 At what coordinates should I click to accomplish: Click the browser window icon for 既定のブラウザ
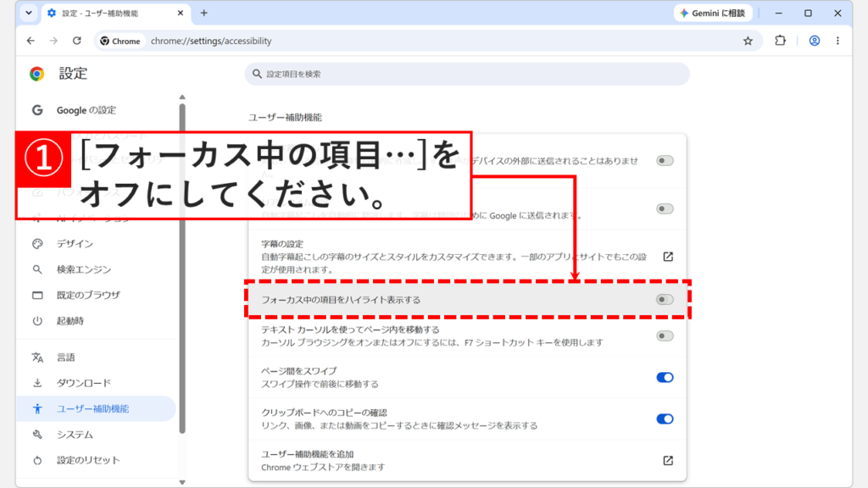[x=37, y=295]
